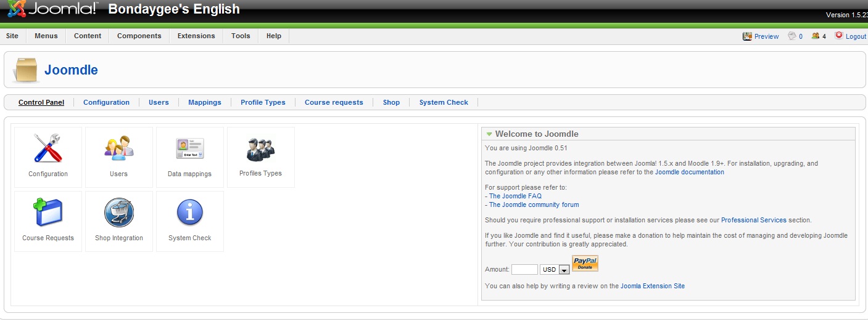Expand the Tools menu
Viewport: 868px width, 324px height.
[x=241, y=36]
